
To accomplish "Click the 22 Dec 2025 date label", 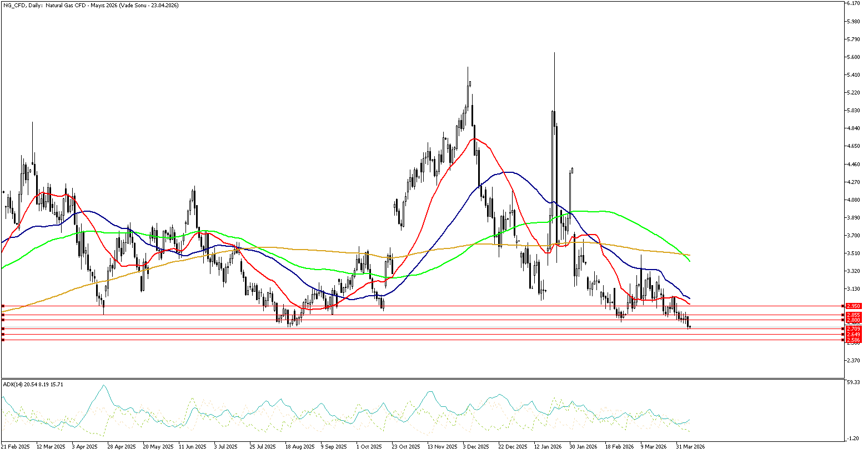I will 513,446.
